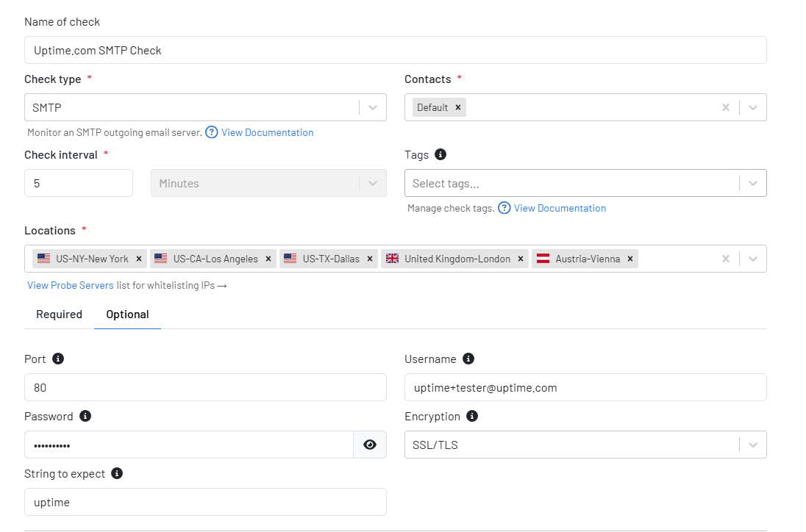Open the Select tags dropdown
Viewport: 806px width, 532px height.
point(585,183)
